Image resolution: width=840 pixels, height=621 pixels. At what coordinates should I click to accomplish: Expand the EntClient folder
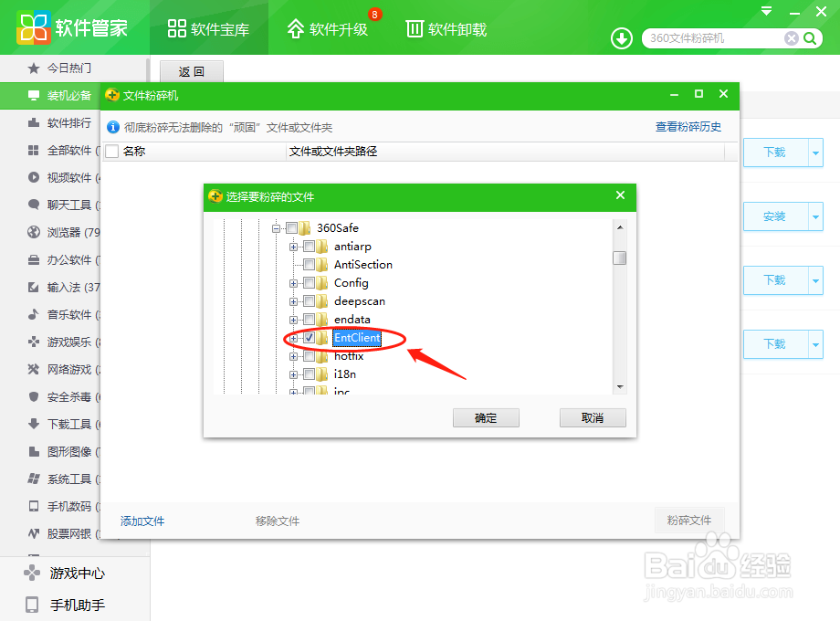point(293,338)
